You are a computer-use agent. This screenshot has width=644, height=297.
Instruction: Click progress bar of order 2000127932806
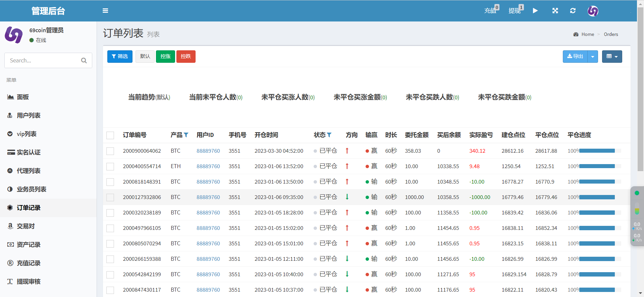tap(600, 197)
